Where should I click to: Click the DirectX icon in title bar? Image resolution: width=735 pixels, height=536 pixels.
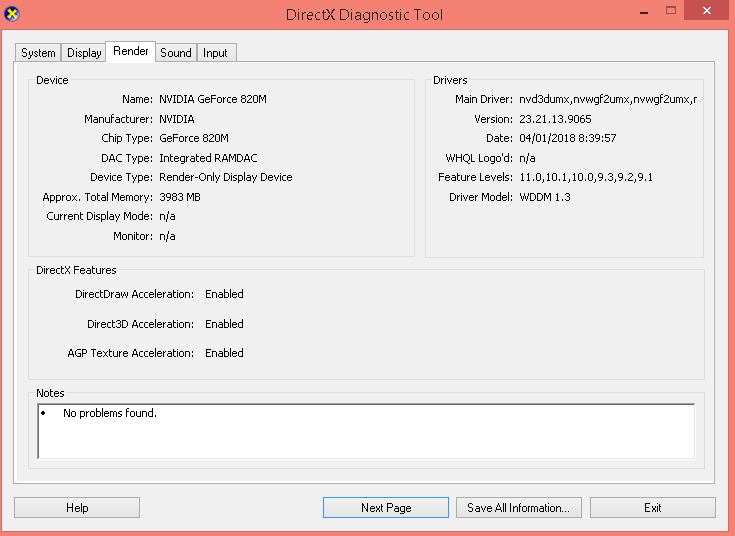[x=12, y=14]
